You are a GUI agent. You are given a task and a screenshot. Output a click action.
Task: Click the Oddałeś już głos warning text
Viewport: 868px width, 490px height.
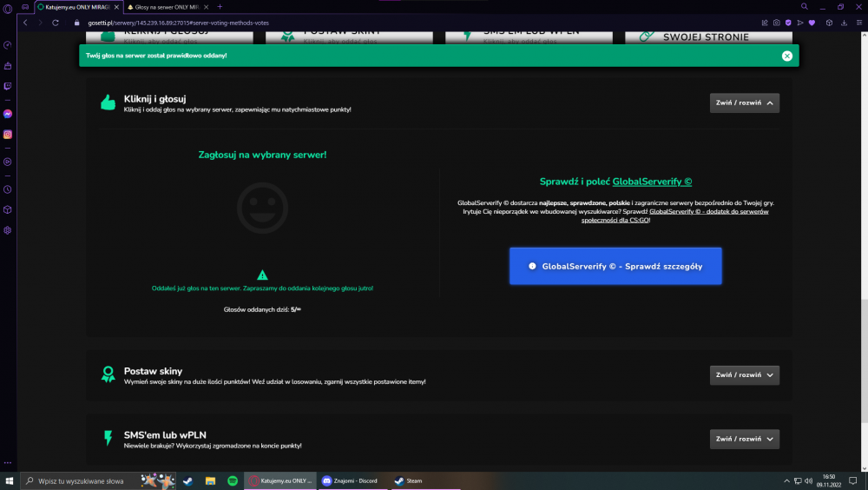[x=262, y=288]
